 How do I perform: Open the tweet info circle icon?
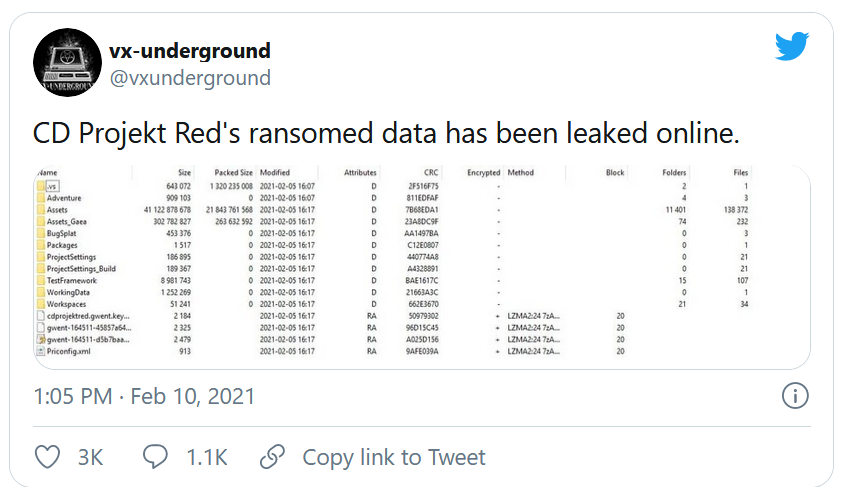coord(794,395)
